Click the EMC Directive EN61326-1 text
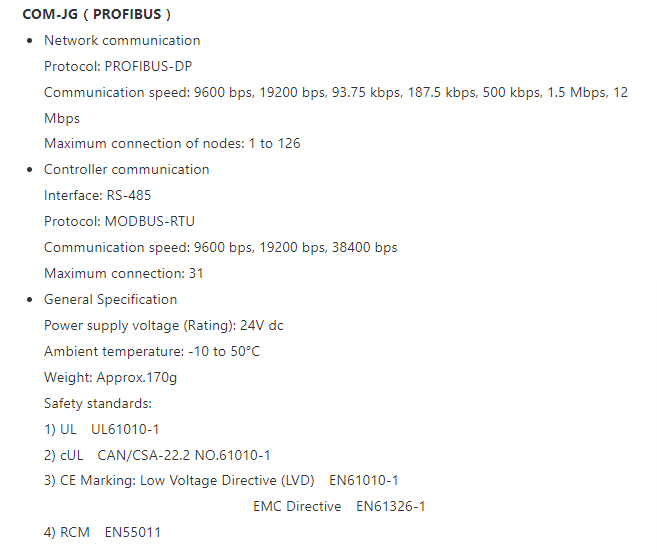 (339, 506)
